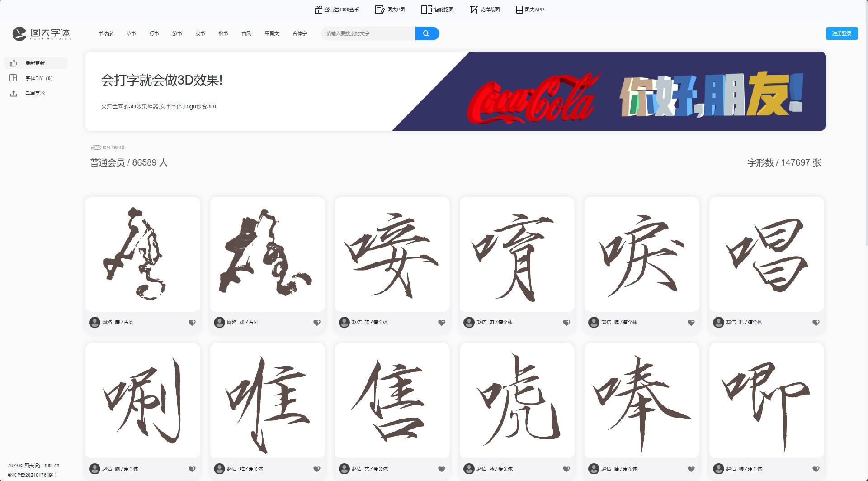This screenshot has height=481, width=868.
Task: Toggle the heart on the 喇 card
Action: (x=193, y=469)
